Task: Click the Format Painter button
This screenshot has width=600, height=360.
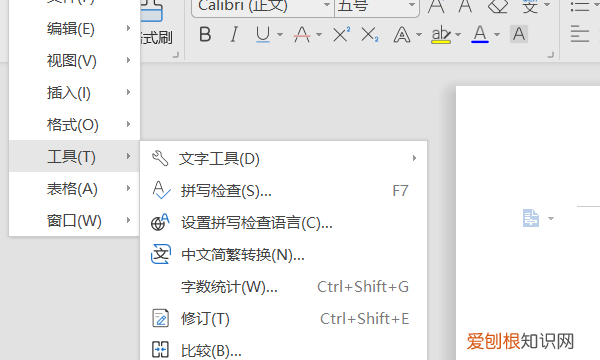Action: [156, 23]
